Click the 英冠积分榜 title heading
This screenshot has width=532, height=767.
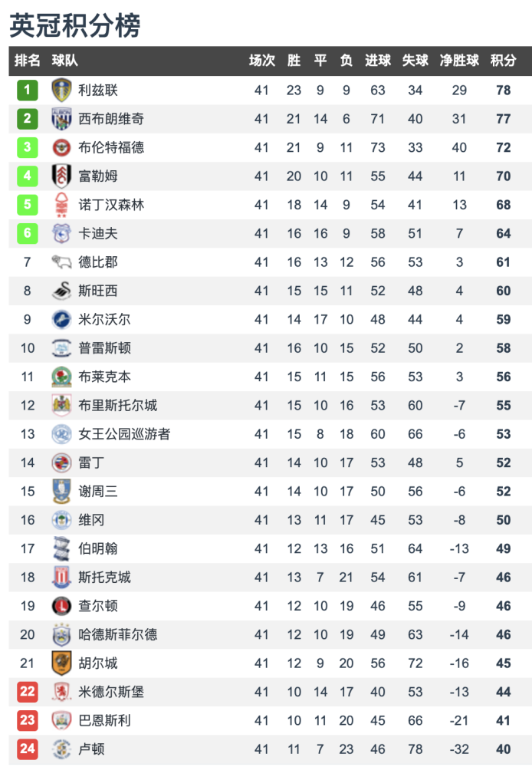[75, 25]
